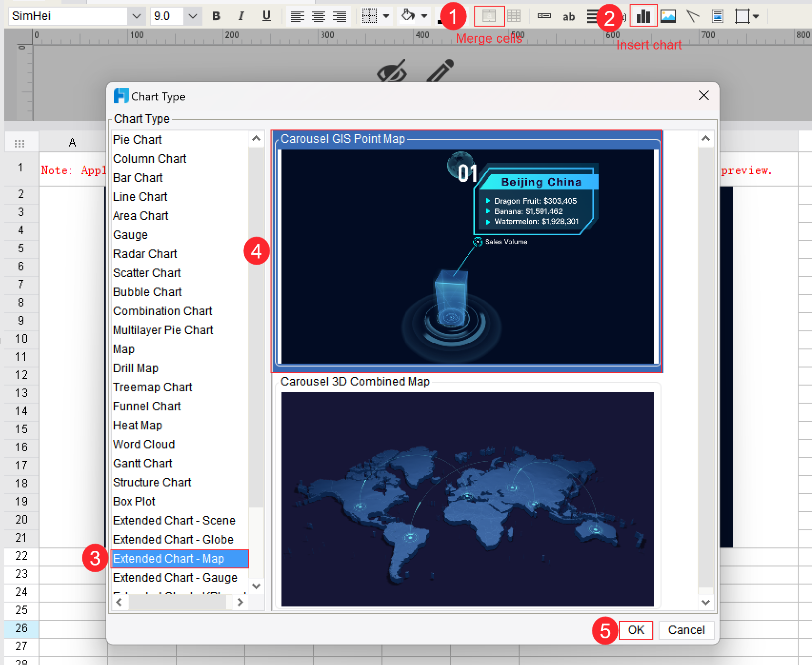The image size is (812, 665).
Task: Open the font size dropdown
Action: [x=192, y=16]
